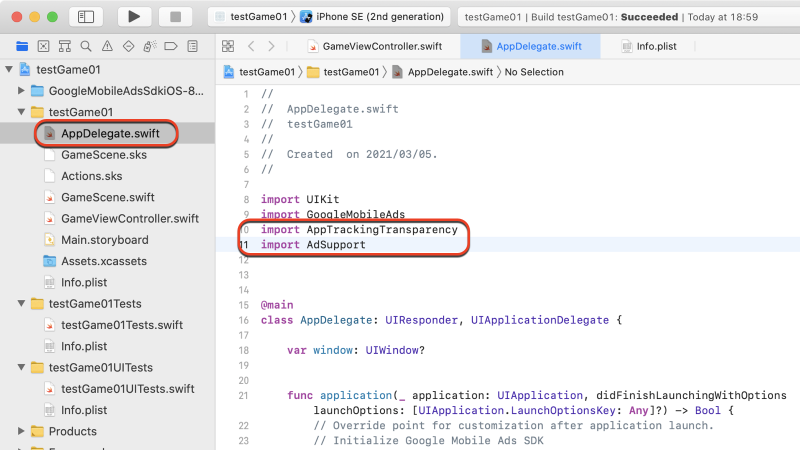Viewport: 800px width, 450px height.
Task: Select AppDelegate.swift in file navigator
Action: tap(107, 133)
